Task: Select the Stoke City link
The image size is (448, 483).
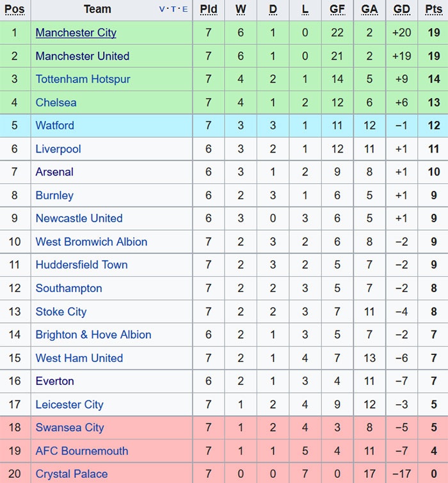Action: [x=61, y=311]
